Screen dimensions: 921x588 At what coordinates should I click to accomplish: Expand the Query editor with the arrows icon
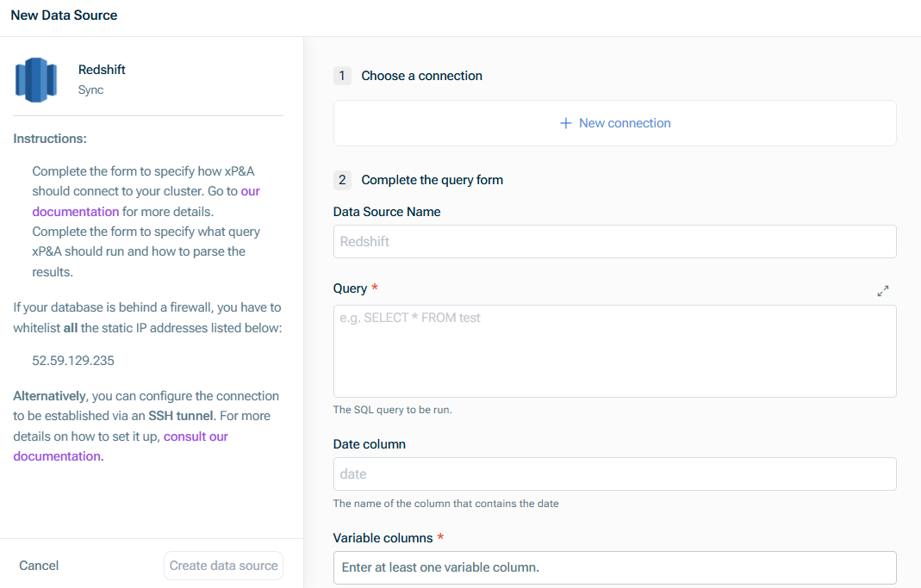883,291
